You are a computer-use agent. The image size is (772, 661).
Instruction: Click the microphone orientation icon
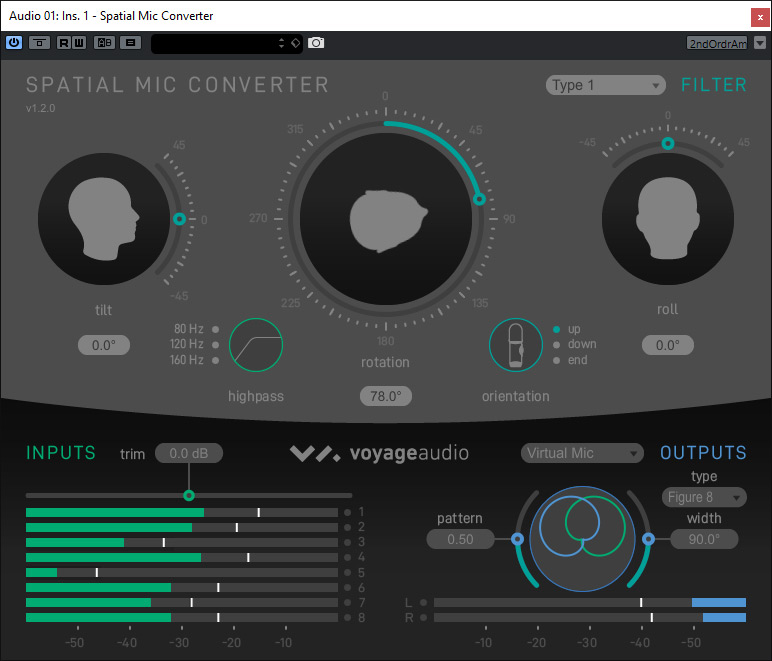[515, 345]
